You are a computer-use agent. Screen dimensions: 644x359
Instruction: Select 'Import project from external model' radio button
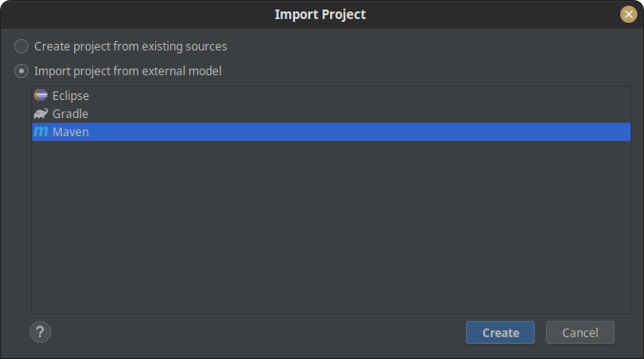(21, 71)
